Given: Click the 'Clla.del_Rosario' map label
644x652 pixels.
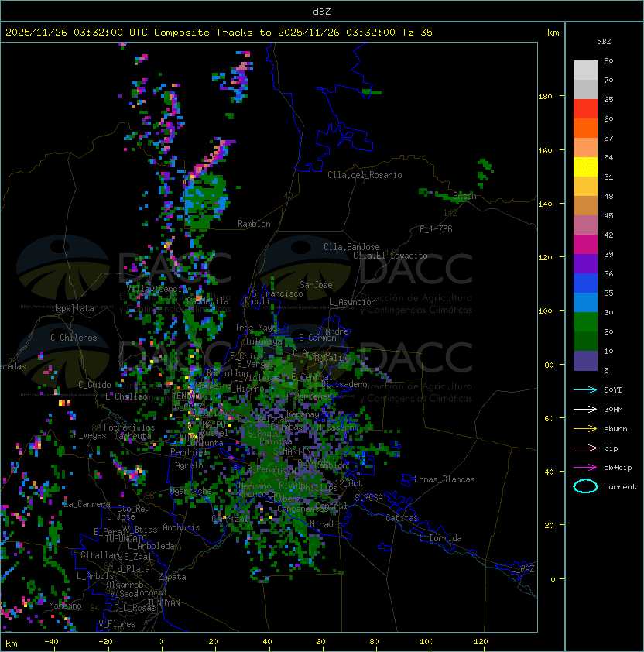Looking at the screenshot, I should tap(365, 175).
